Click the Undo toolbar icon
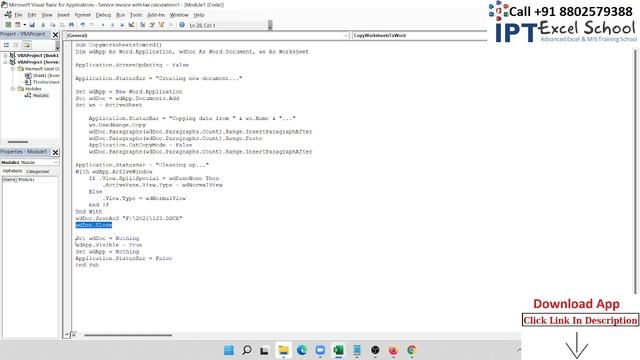The image size is (640, 360). coord(82,25)
